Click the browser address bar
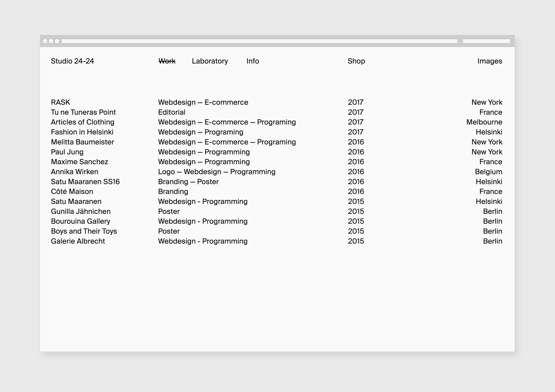 259,41
